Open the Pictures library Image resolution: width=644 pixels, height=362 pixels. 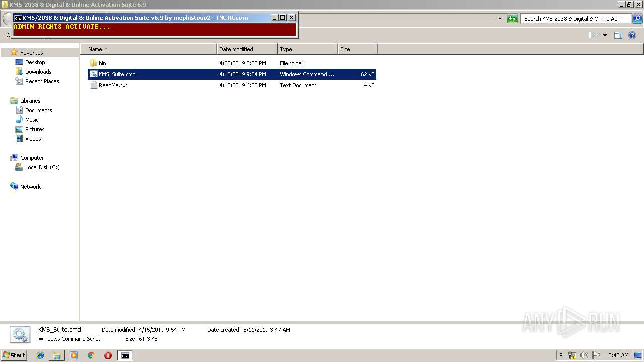click(x=35, y=129)
